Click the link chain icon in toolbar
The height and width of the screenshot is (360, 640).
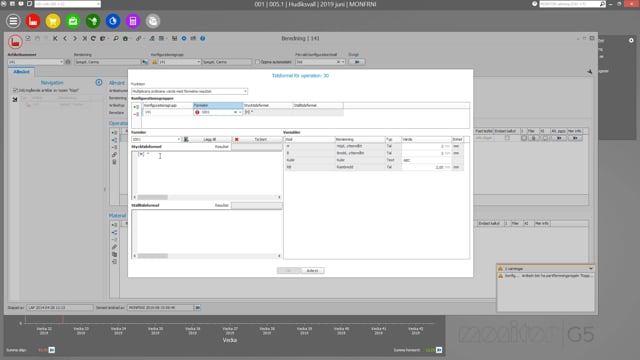[139, 38]
